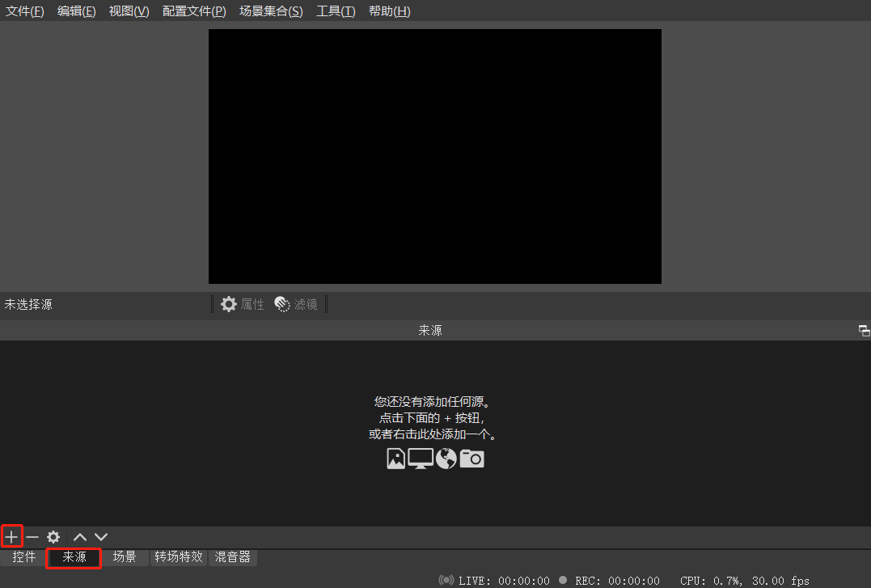Move source down with the down arrow
This screenshot has width=871, height=588.
(100, 537)
